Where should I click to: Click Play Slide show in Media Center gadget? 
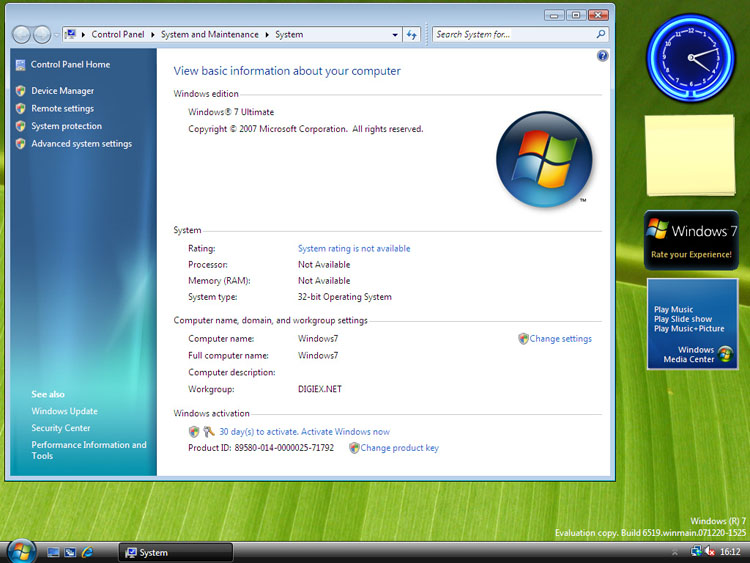click(683, 319)
